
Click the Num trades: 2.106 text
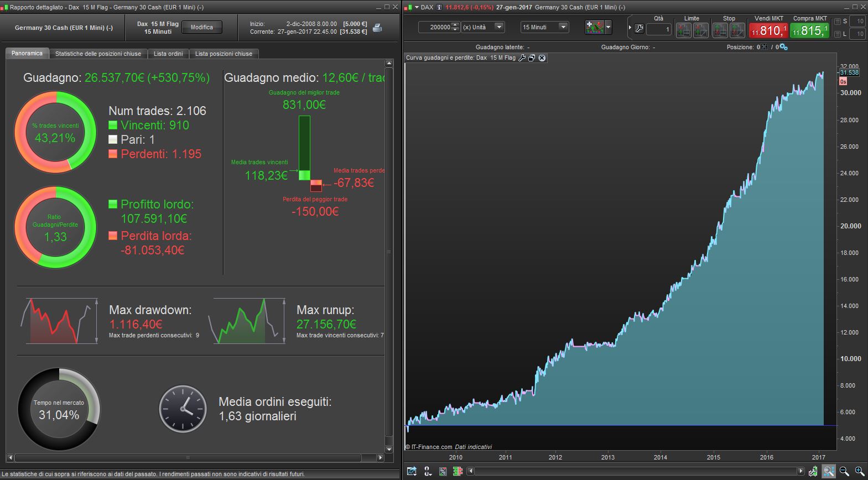[157, 111]
